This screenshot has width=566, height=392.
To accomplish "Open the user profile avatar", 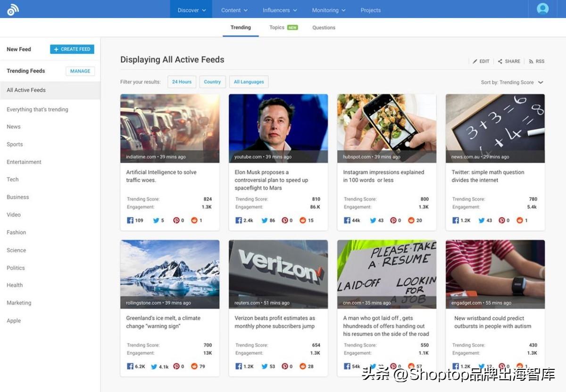I will pyautogui.click(x=543, y=9).
